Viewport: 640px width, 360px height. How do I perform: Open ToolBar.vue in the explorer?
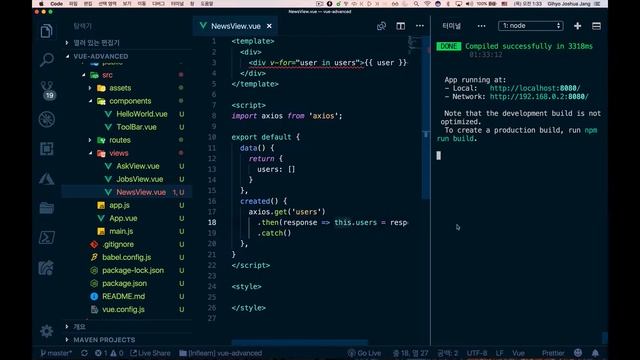pyautogui.click(x=136, y=127)
